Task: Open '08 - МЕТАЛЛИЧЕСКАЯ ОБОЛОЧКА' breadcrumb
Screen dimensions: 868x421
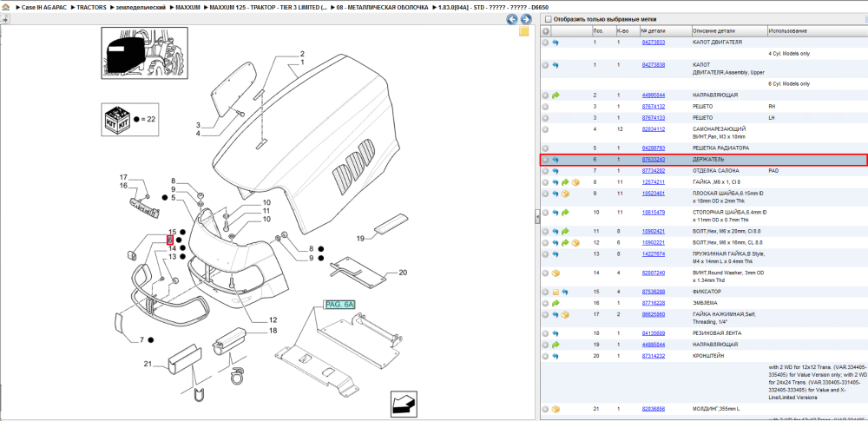Action: (383, 8)
